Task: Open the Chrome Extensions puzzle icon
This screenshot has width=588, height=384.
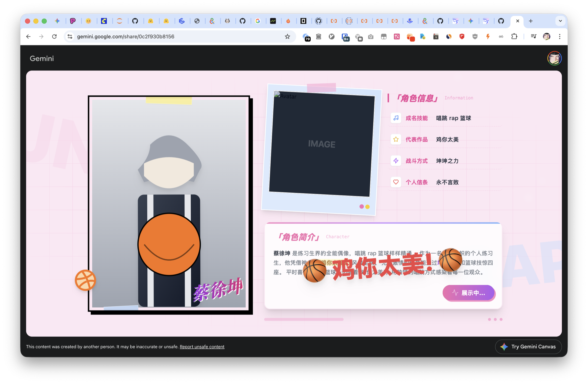Action: (514, 37)
